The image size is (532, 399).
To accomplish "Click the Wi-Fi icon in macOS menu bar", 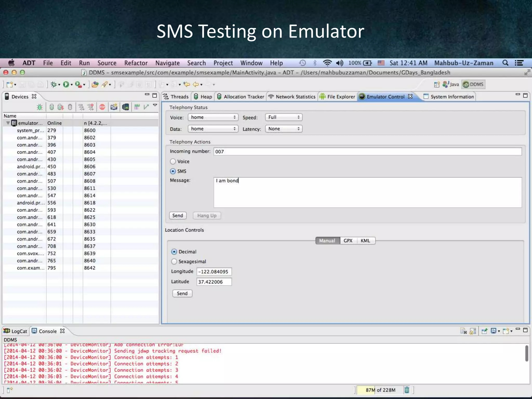I will point(327,63).
